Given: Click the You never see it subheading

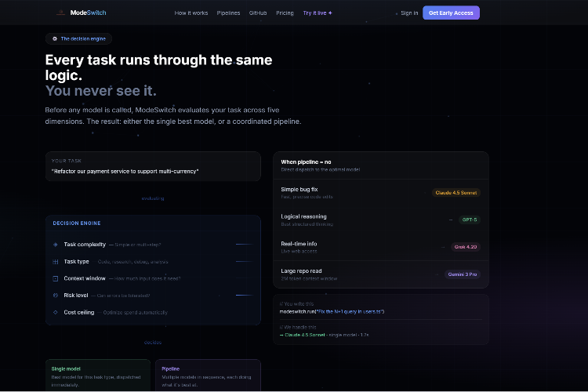Looking at the screenshot, I should coord(101,91).
